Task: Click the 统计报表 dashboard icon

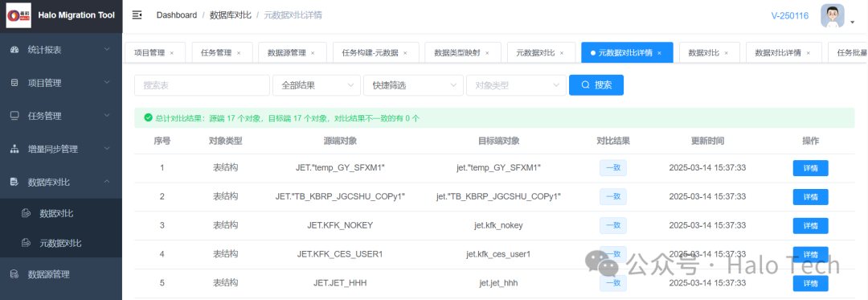Action: point(15,50)
